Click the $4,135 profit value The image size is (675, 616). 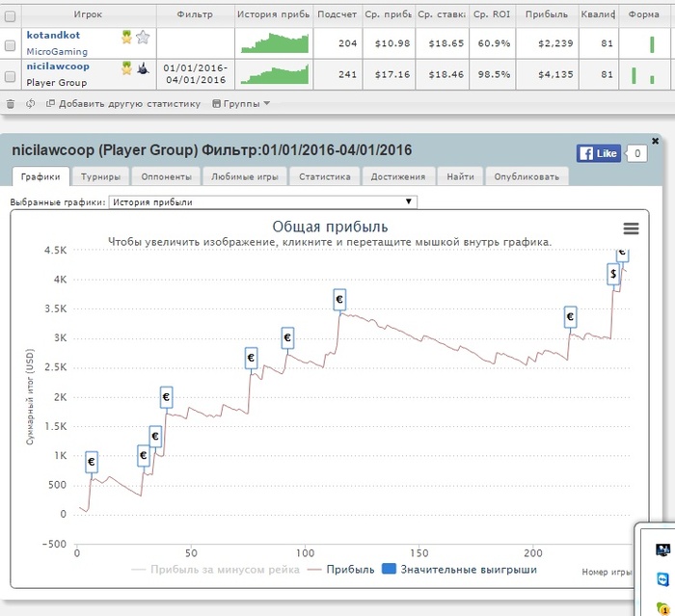click(555, 74)
